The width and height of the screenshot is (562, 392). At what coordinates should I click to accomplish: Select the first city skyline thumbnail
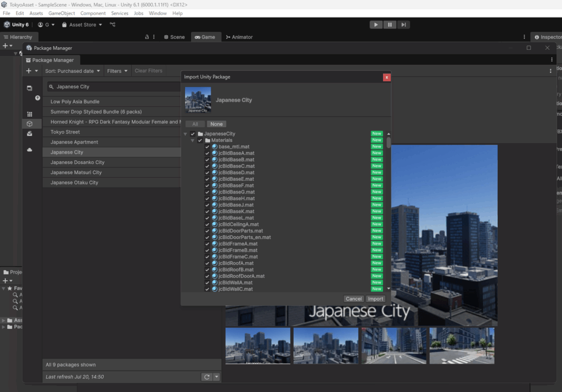pyautogui.click(x=258, y=346)
